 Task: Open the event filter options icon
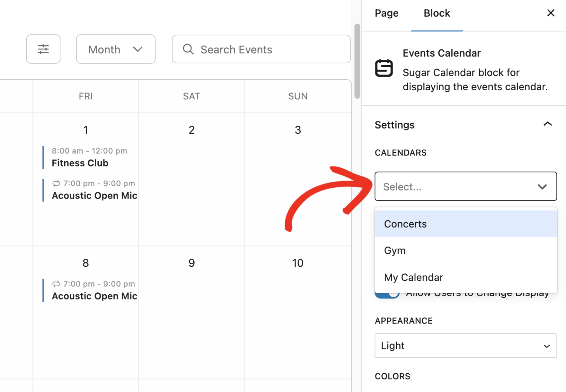[43, 49]
